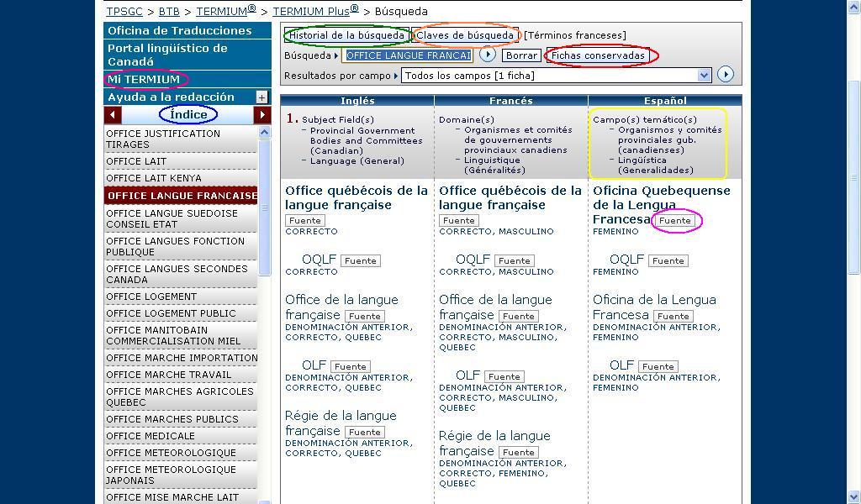Screen dimensions: 861x504
Task: Select OFFICE LAIT KENYA index entry
Action: pos(180,178)
